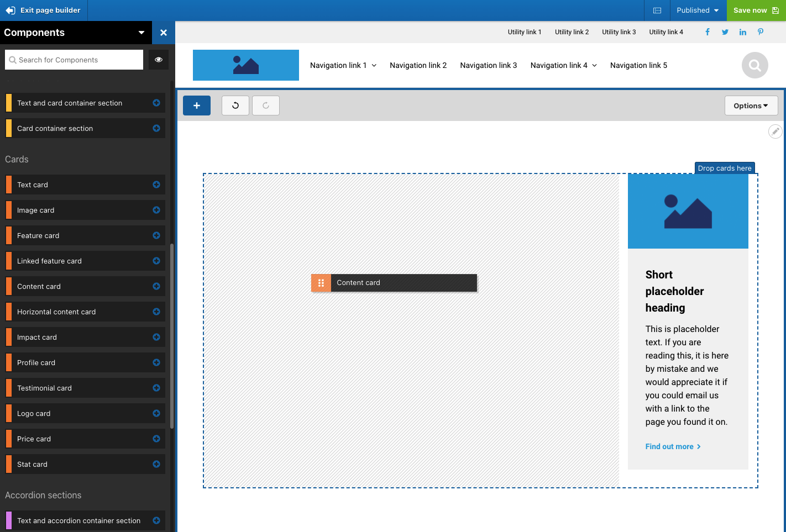This screenshot has height=532, width=786.
Task: Click the blue plus add-component button
Action: click(196, 106)
